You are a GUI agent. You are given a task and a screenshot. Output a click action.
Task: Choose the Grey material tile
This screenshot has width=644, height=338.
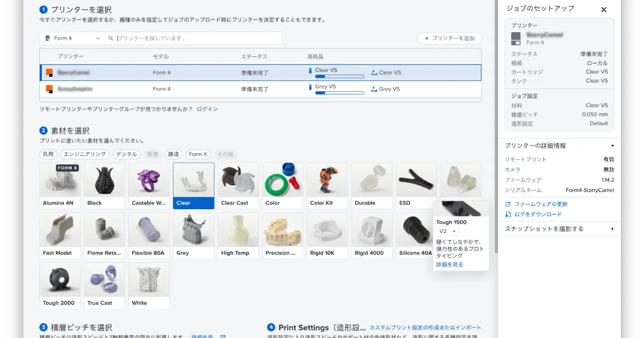(x=194, y=236)
